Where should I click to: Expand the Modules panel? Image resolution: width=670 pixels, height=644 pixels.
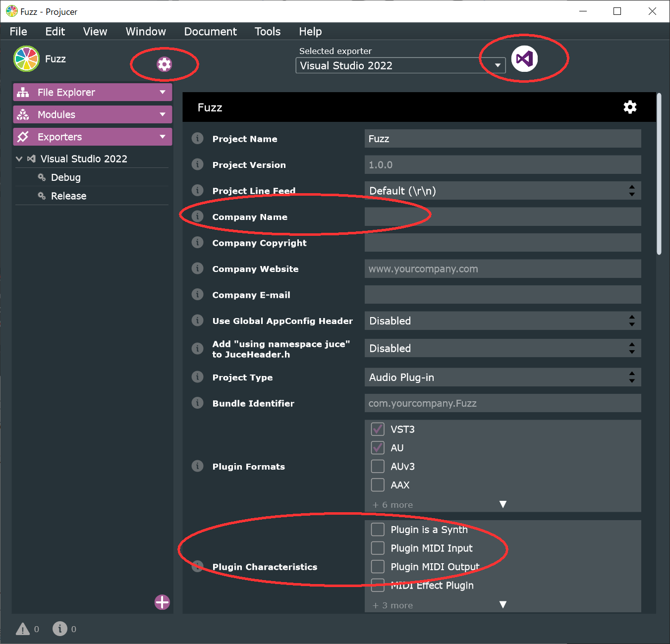pyautogui.click(x=163, y=114)
